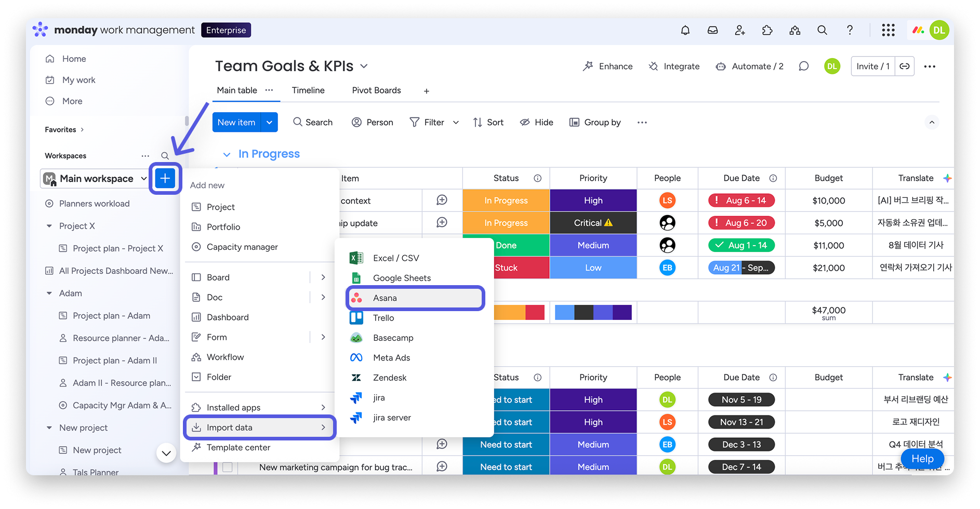Click the invite members person-plus icon

740,30
